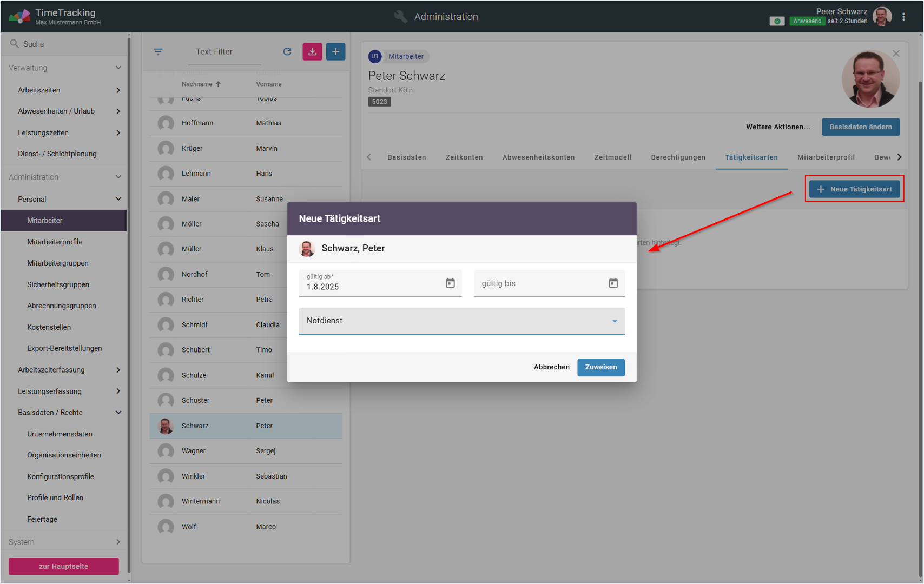Click the Zuweisen button
Image resolution: width=924 pixels, height=584 pixels.
600,367
